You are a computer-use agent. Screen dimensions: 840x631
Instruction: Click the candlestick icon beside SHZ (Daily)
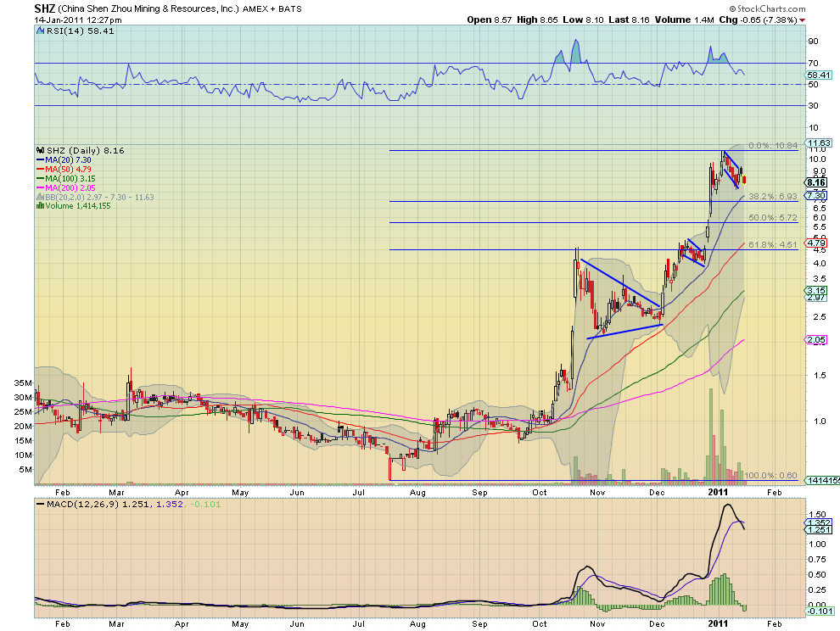41,150
